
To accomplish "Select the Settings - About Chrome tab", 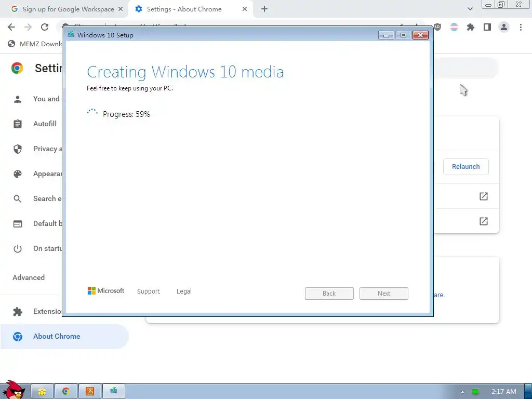I will pos(183,9).
